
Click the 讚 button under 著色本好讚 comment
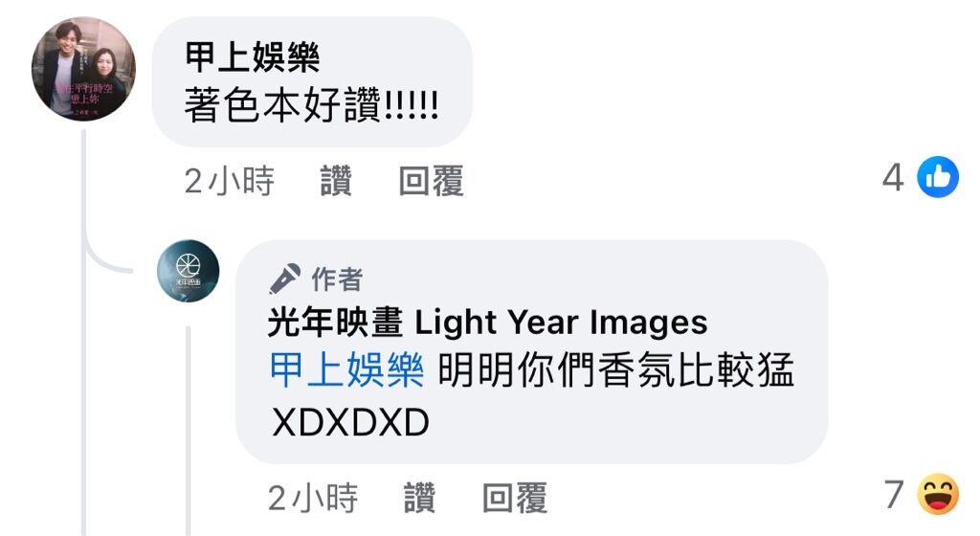point(336,181)
